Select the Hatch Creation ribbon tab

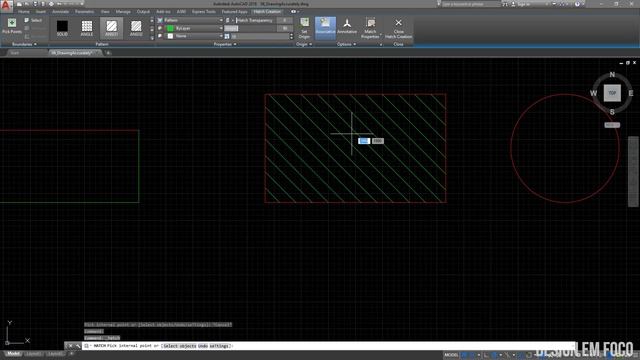[x=267, y=12]
